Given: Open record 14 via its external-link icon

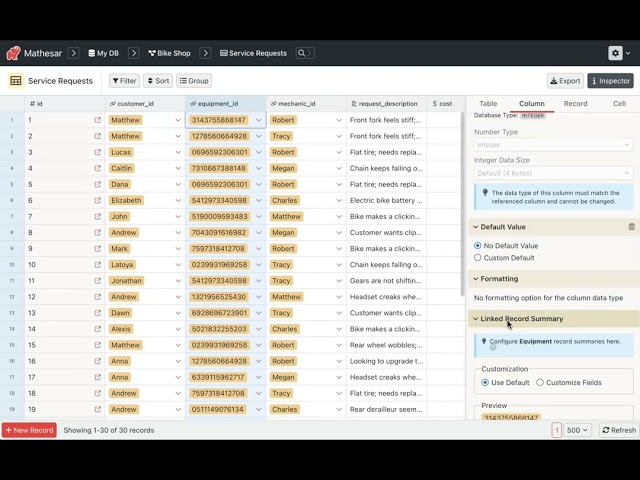Looking at the screenshot, I should [x=97, y=329].
